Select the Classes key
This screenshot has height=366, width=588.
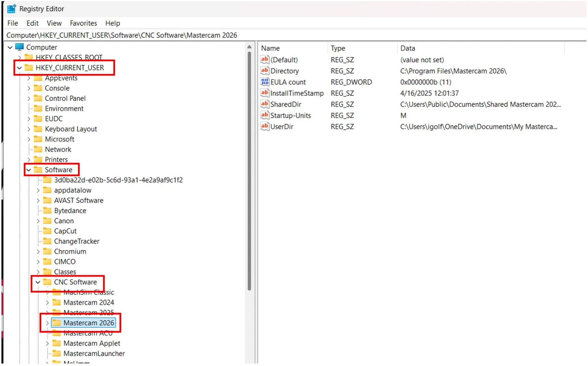[65, 272]
